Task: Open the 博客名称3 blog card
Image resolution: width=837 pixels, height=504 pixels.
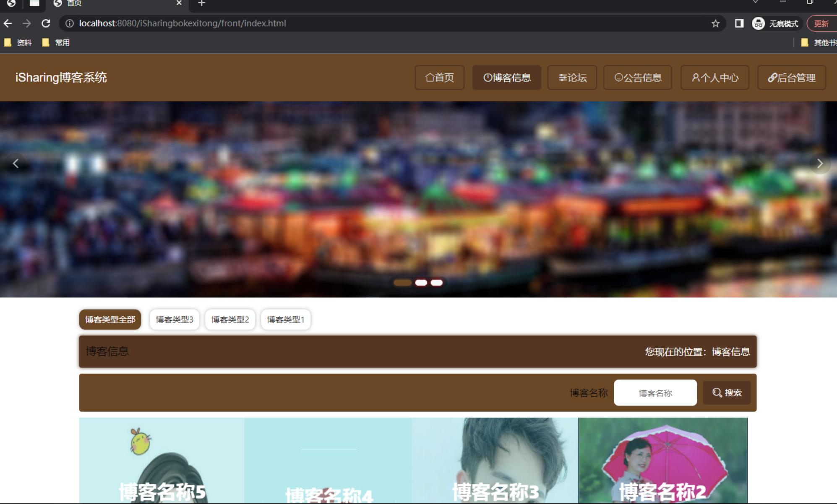Action: point(495,460)
